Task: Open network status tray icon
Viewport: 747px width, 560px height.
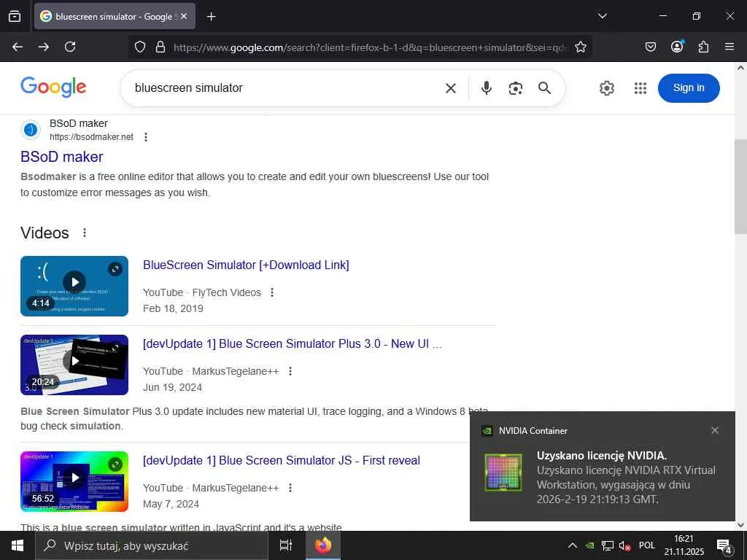Action: pos(607,545)
